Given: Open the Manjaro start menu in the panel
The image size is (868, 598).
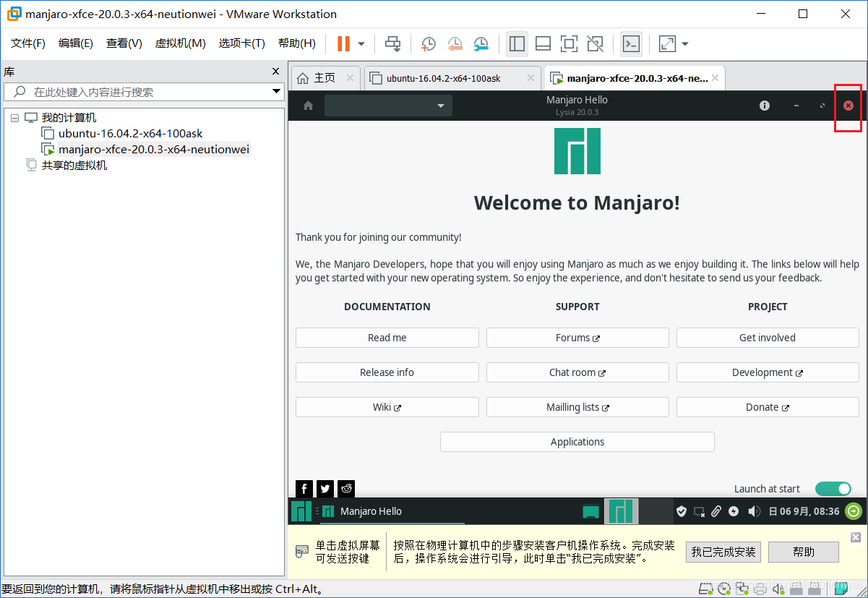Looking at the screenshot, I should 301,511.
